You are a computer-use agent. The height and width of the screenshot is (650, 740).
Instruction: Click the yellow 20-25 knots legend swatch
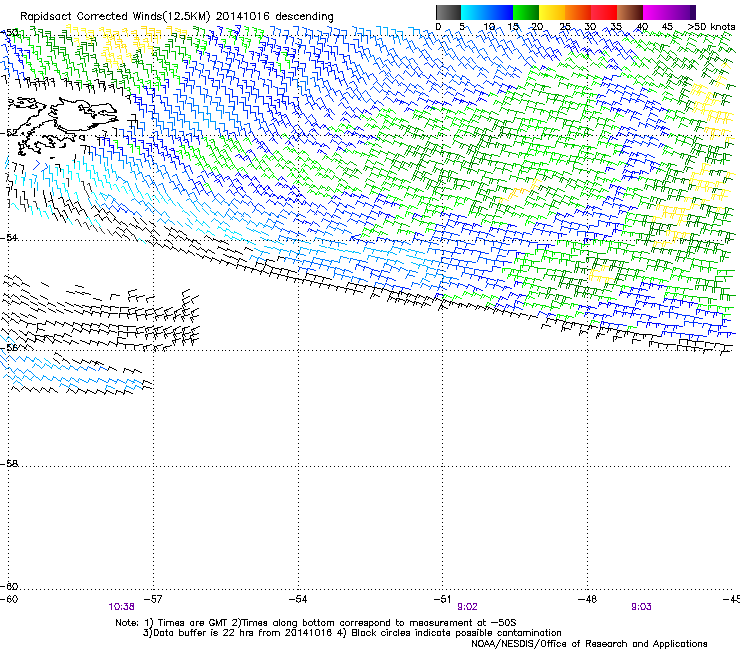[x=552, y=12]
